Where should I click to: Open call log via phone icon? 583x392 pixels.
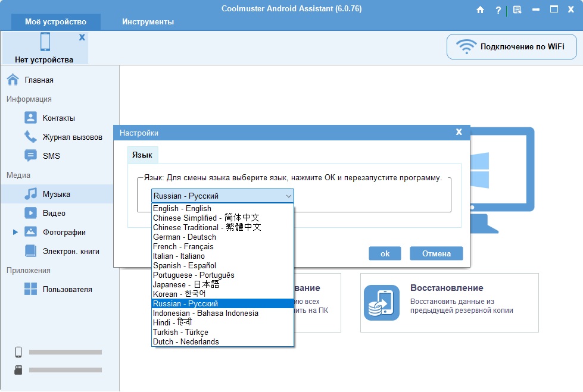pyautogui.click(x=31, y=137)
